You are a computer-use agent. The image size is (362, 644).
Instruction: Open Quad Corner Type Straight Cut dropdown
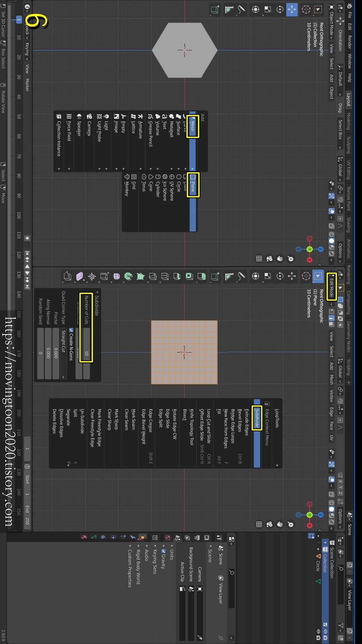pos(63,354)
